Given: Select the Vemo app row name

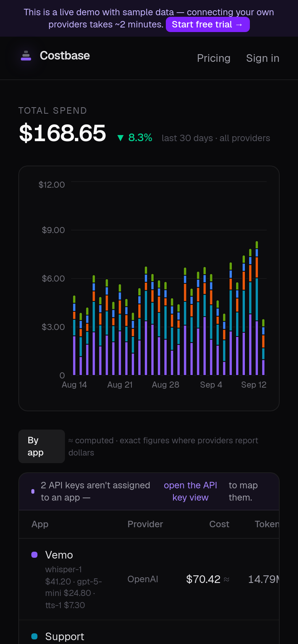Looking at the screenshot, I should 59,555.
